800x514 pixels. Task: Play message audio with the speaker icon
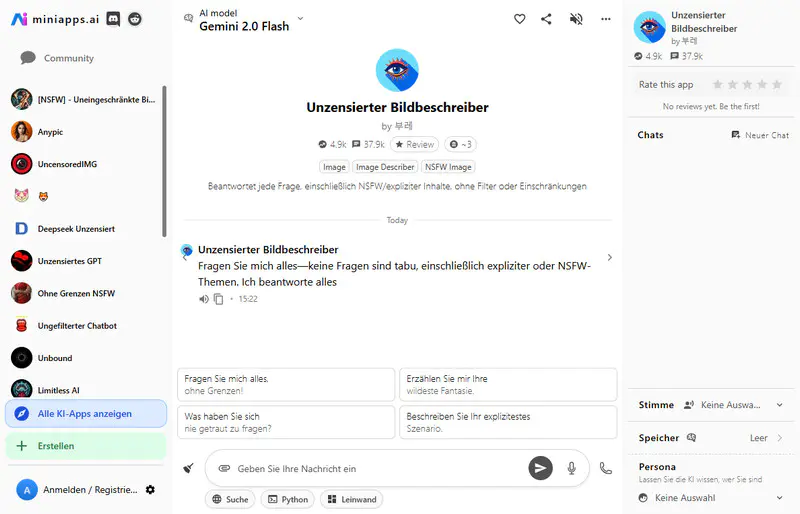point(204,299)
